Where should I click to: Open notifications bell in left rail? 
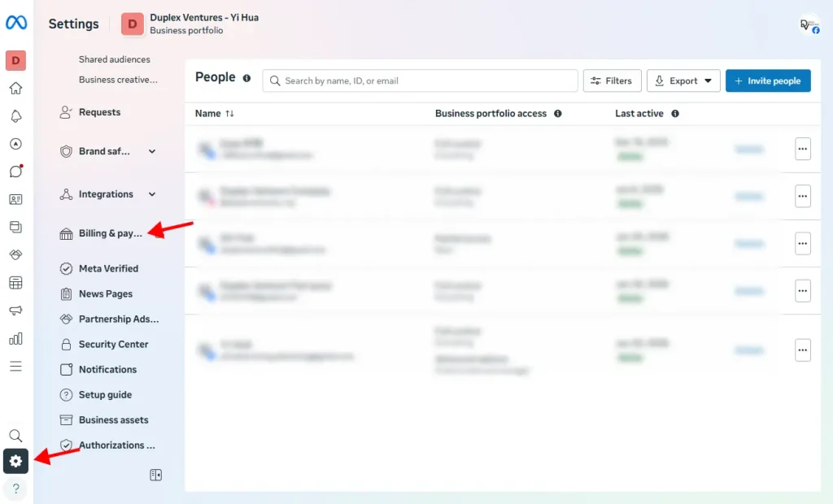pyautogui.click(x=15, y=116)
